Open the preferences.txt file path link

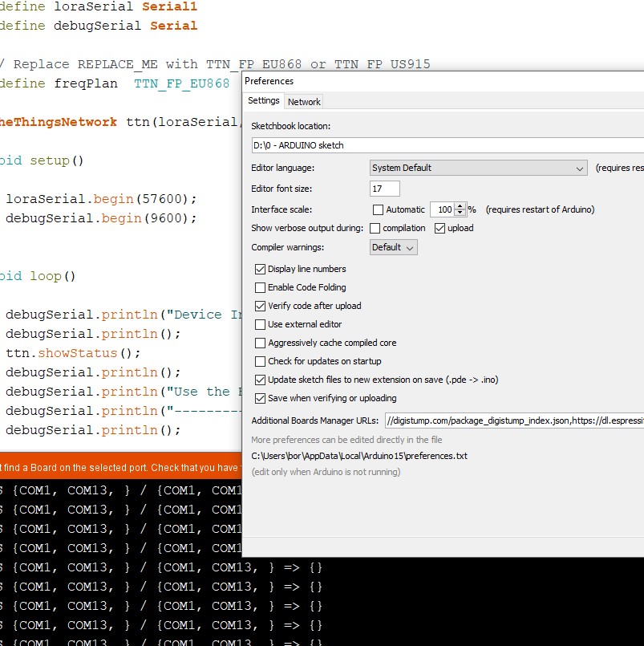pos(359,456)
